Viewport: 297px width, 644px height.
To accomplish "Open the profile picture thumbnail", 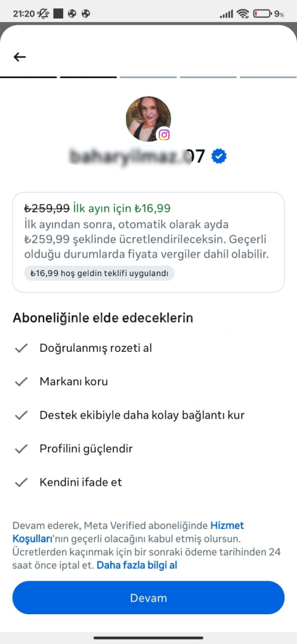I will 148,119.
